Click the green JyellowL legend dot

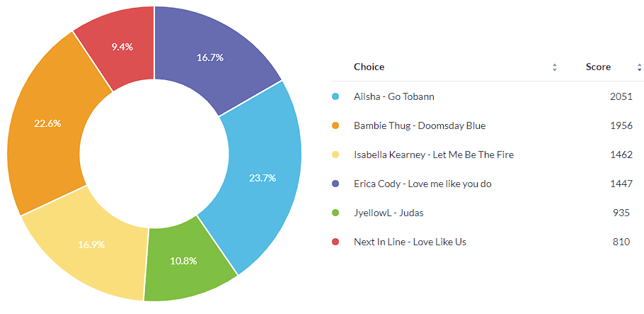335,213
